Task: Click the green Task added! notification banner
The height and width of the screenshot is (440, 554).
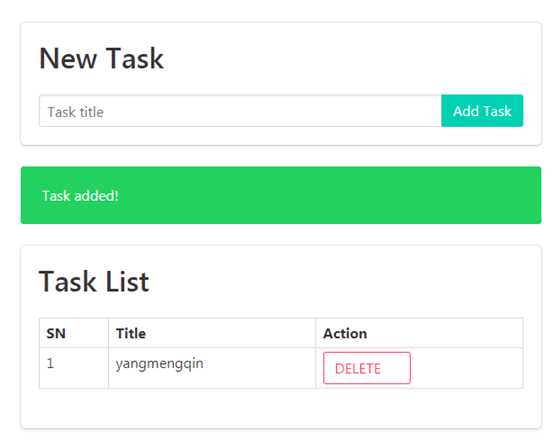Action: click(281, 195)
